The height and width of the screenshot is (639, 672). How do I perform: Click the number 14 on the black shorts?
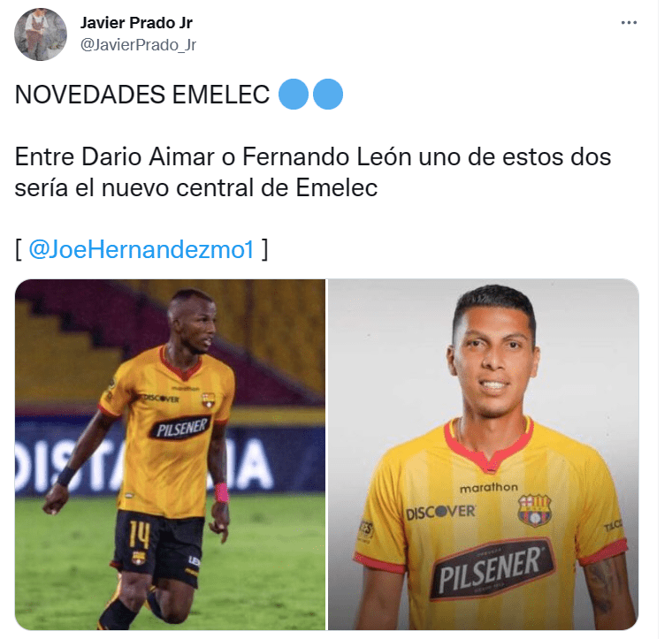140,535
